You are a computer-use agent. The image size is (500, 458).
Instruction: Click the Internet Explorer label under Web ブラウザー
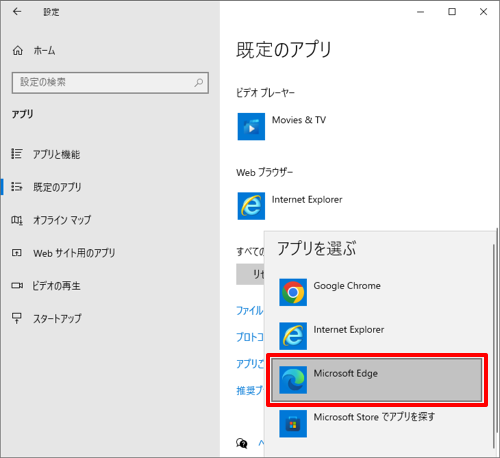[307, 200]
